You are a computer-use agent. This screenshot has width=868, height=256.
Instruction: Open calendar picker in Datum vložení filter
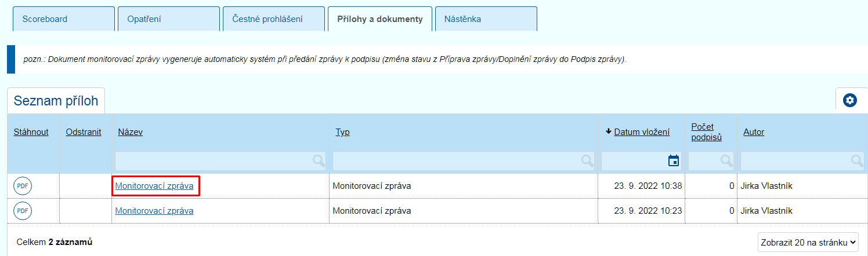coord(674,161)
